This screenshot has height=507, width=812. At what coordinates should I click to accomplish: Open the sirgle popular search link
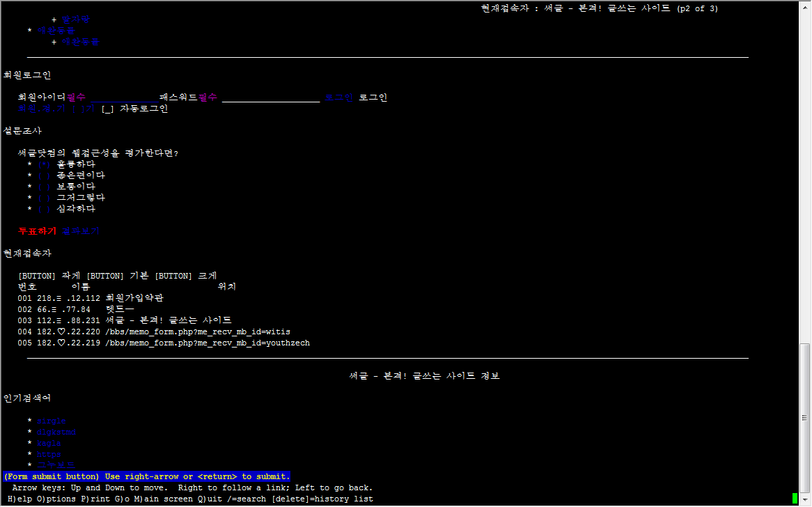(52, 421)
